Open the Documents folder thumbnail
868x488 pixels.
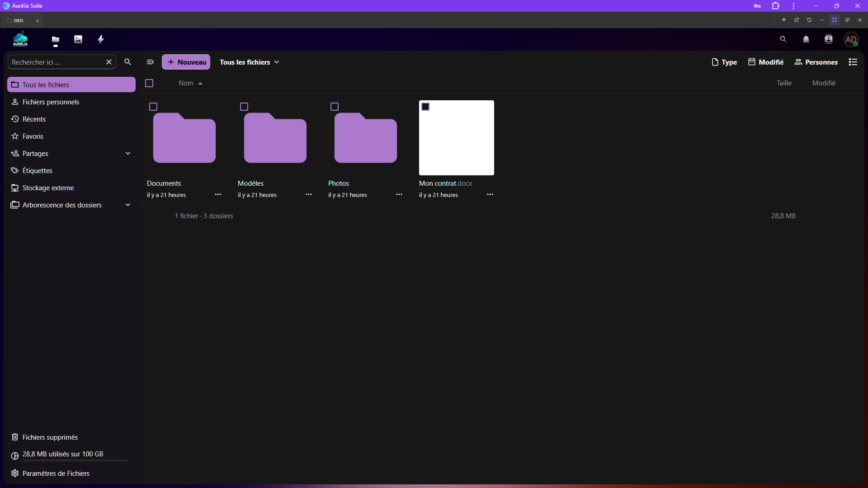point(184,138)
